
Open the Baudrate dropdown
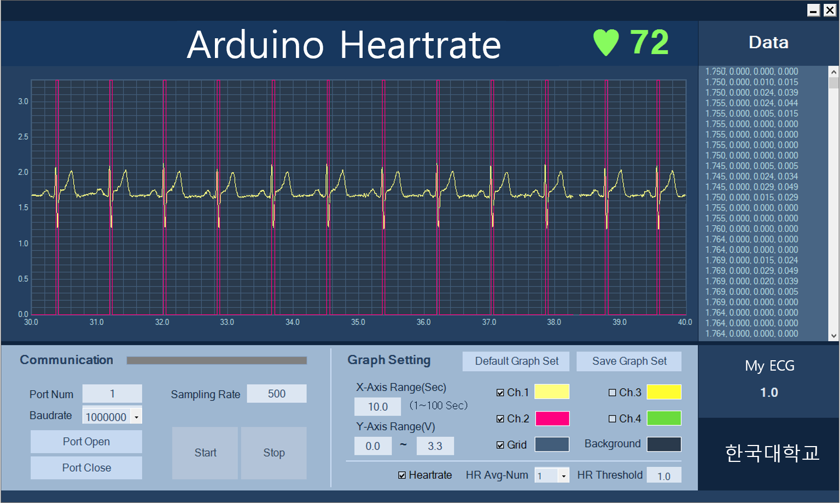coord(137,415)
